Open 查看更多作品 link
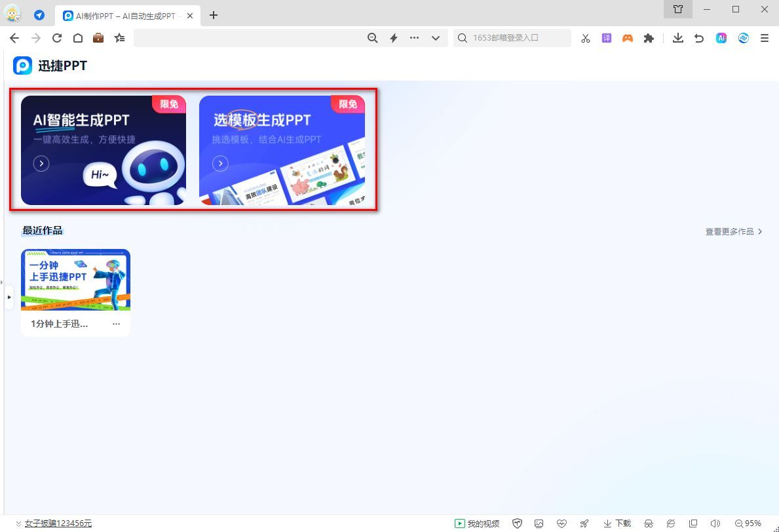This screenshot has height=532, width=779. 734,231
